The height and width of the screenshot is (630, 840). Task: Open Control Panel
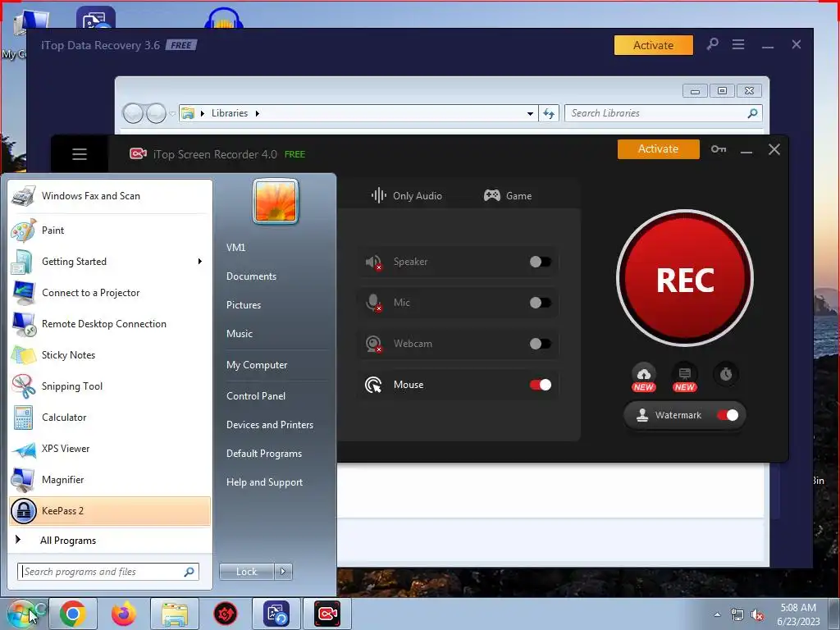256,396
